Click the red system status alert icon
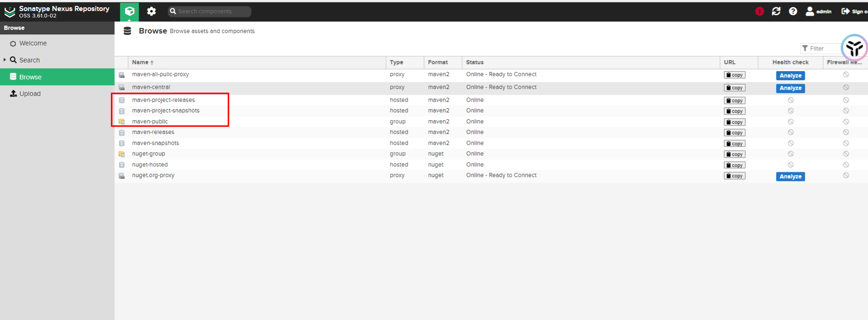Screen dimensions: 868x320 pos(759,11)
